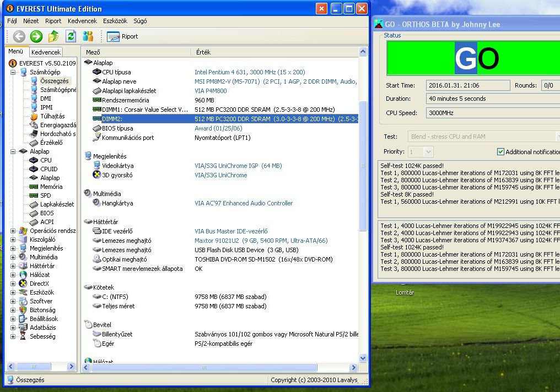
Task: Open the Intel Pentium 4 631 CPU link
Action: click(x=250, y=72)
